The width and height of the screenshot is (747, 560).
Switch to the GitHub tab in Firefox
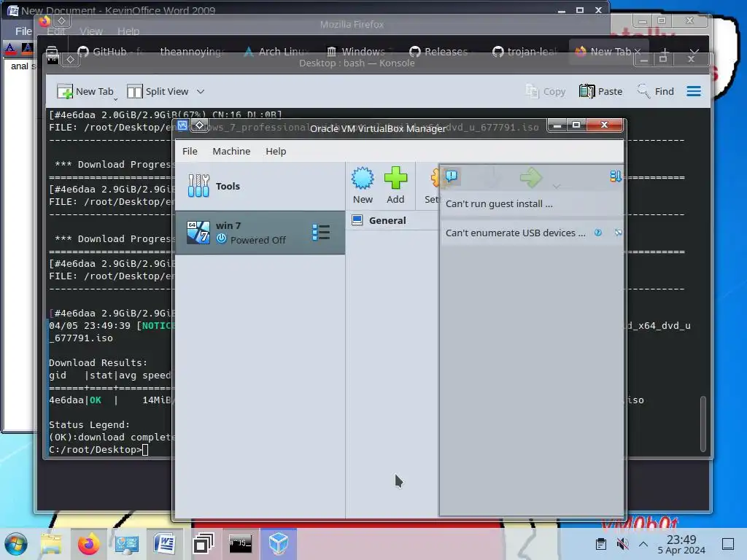pos(109,52)
